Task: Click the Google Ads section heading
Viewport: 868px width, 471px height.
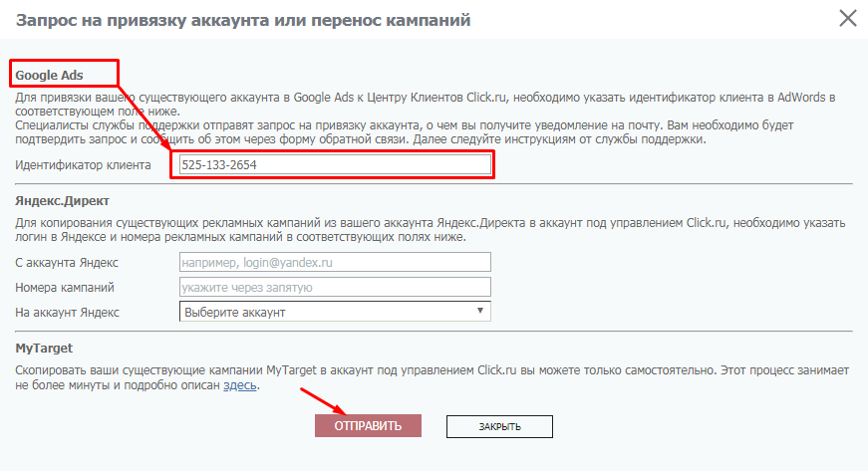Action: [49, 75]
